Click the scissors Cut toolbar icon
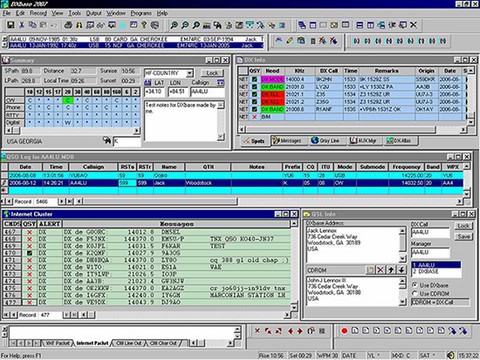Image resolution: width=480 pixels, height=360 pixels. (22, 25)
